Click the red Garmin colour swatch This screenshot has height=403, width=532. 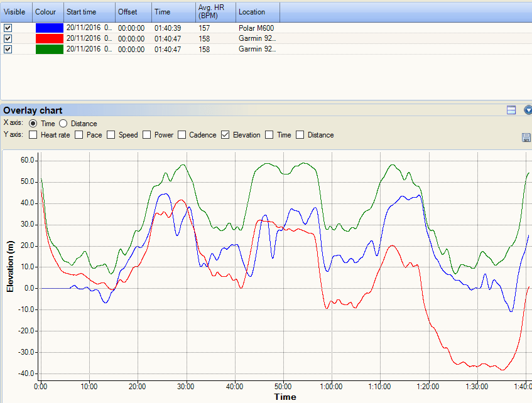click(x=49, y=38)
